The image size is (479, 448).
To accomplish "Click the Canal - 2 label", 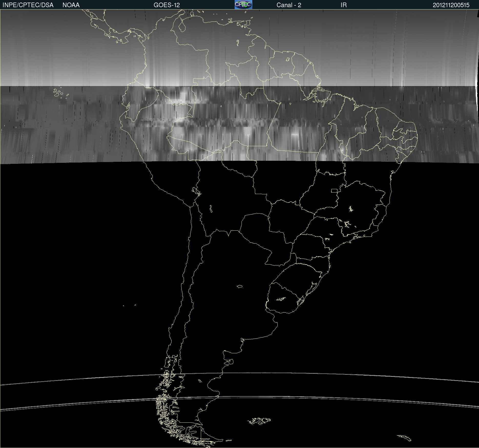I will pyautogui.click(x=289, y=5).
